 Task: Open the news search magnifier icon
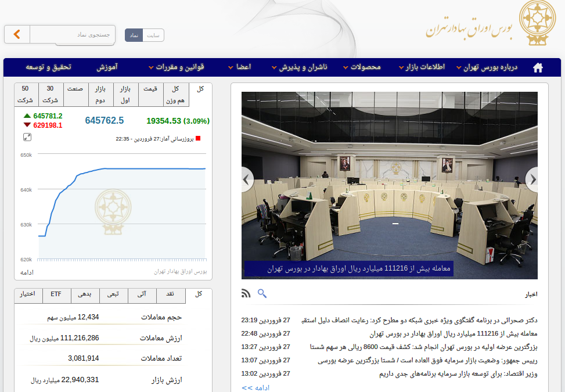point(262,293)
